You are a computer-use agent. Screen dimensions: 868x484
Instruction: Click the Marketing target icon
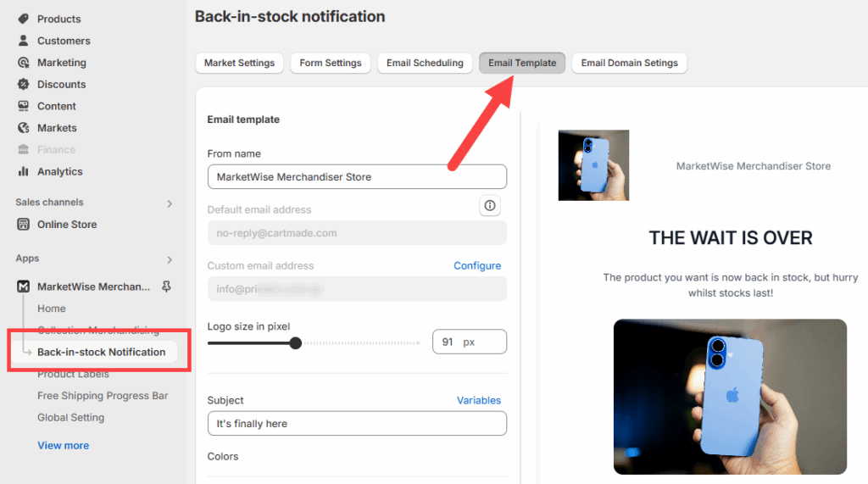[x=23, y=63]
